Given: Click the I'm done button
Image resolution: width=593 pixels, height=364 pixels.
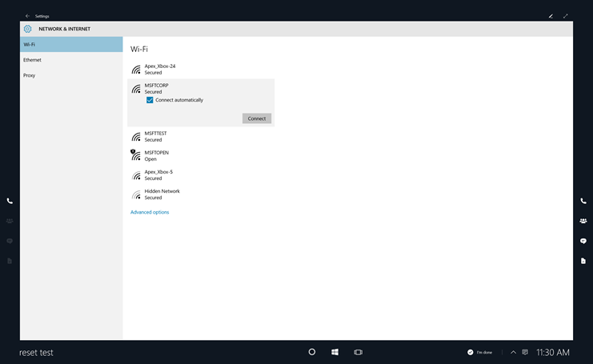Looking at the screenshot, I should click(480, 352).
